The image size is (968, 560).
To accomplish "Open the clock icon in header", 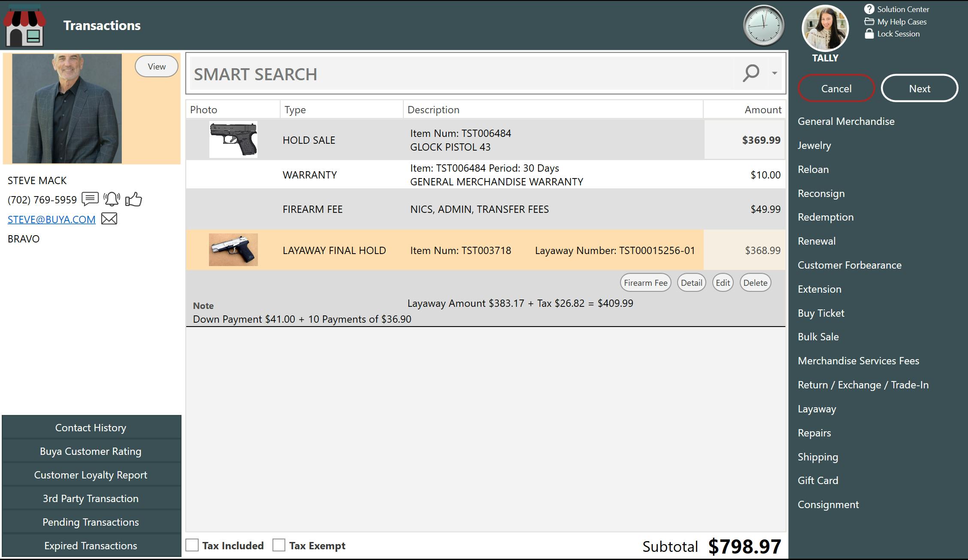I will tap(763, 25).
